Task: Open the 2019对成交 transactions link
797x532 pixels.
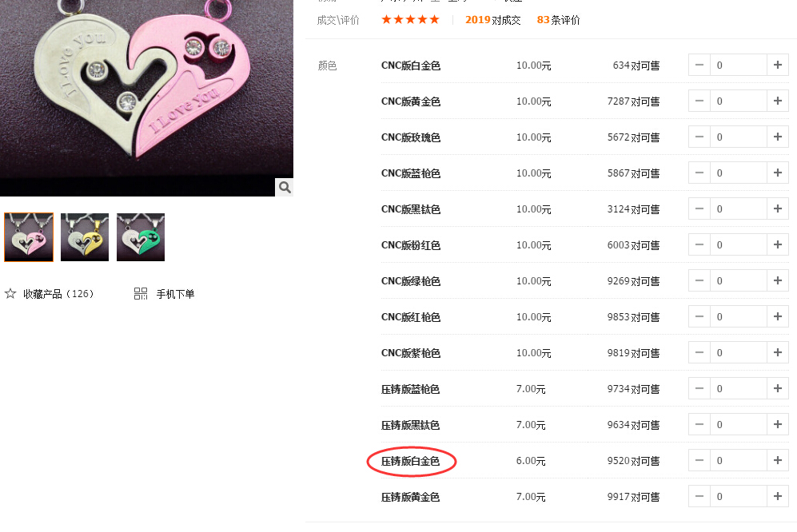Action: point(492,20)
